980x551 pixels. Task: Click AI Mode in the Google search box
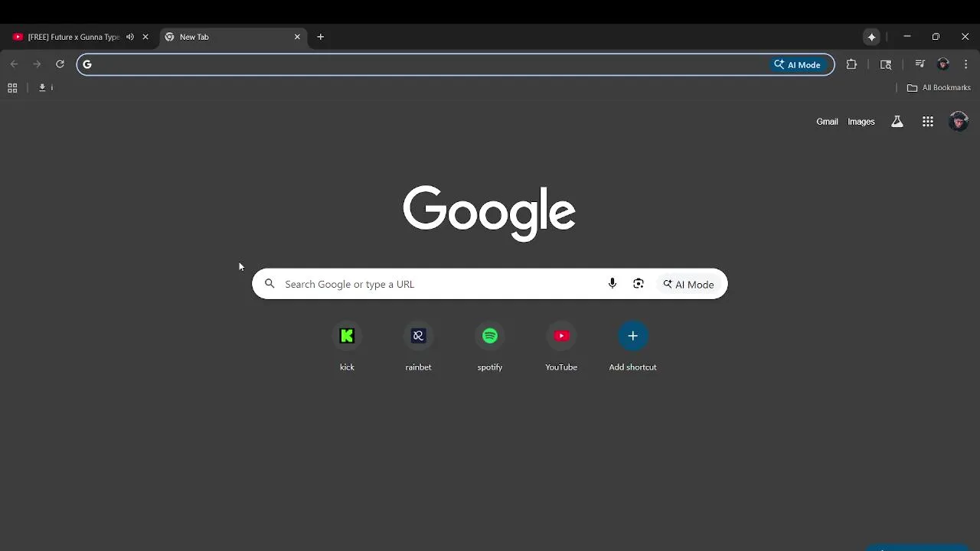click(689, 284)
